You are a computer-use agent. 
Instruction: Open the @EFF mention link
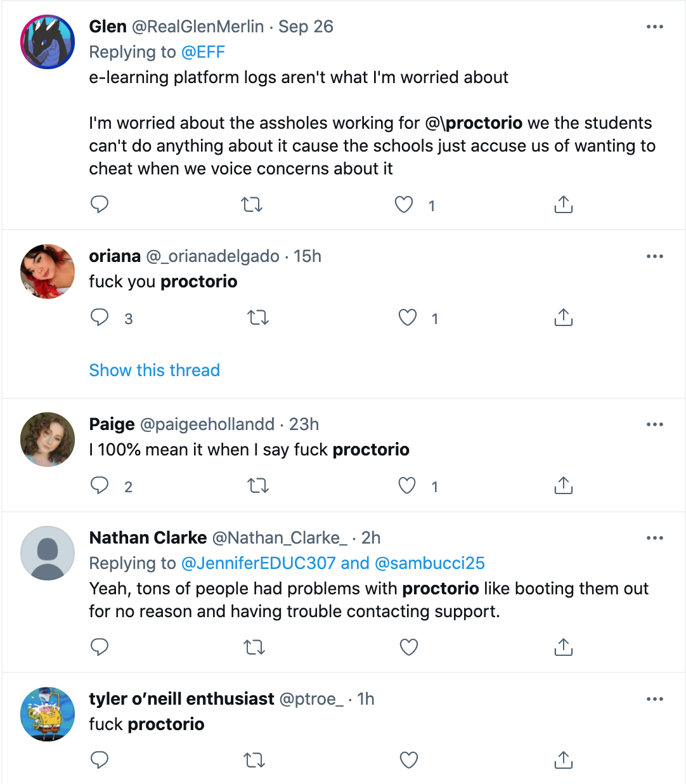(x=203, y=52)
